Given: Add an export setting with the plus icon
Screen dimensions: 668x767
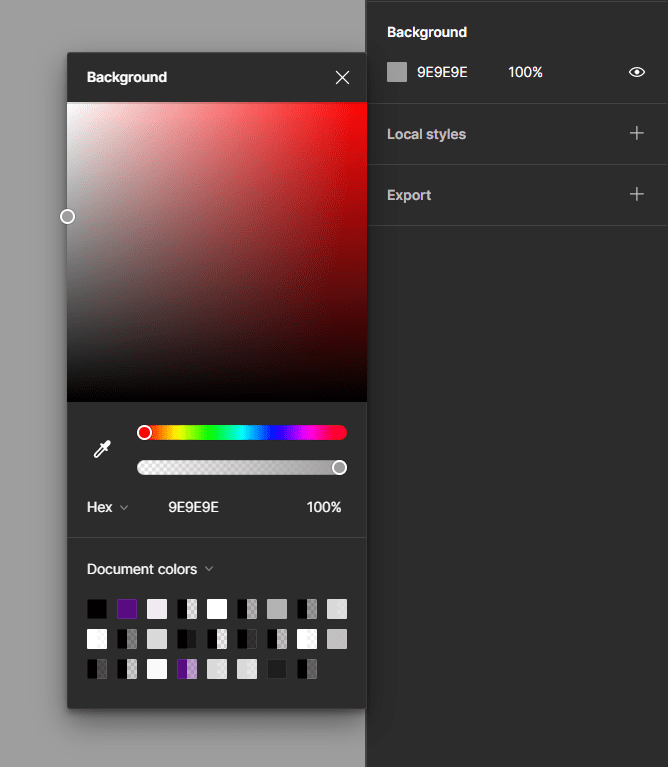Looking at the screenshot, I should [637, 195].
